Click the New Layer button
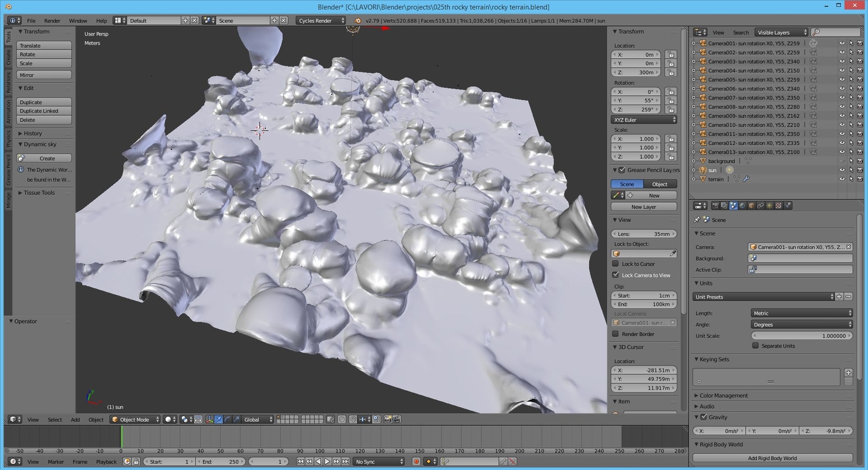The height and width of the screenshot is (470, 868). (x=643, y=206)
